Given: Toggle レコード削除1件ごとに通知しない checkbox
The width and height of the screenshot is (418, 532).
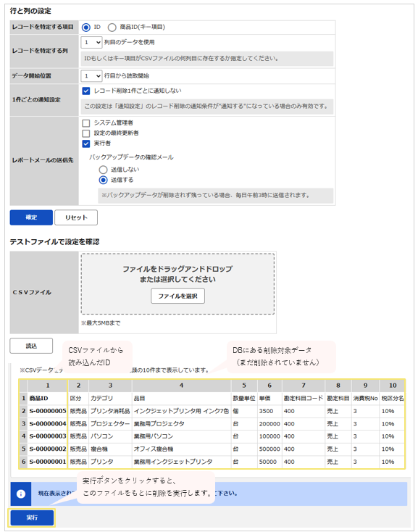Looking at the screenshot, I should point(86,91).
